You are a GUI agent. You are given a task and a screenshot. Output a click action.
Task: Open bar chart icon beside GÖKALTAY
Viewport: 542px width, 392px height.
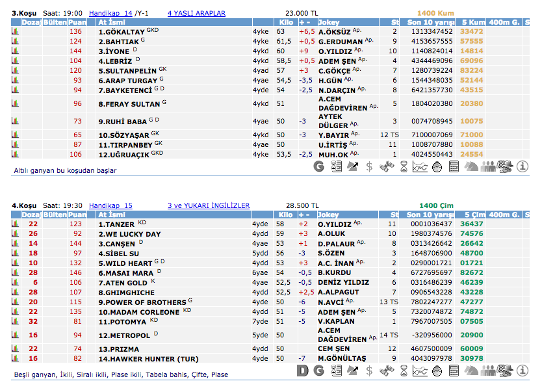tap(15, 31)
